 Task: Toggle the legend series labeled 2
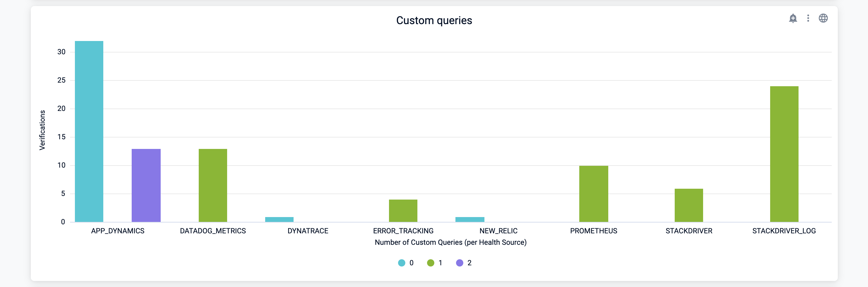coord(464,263)
